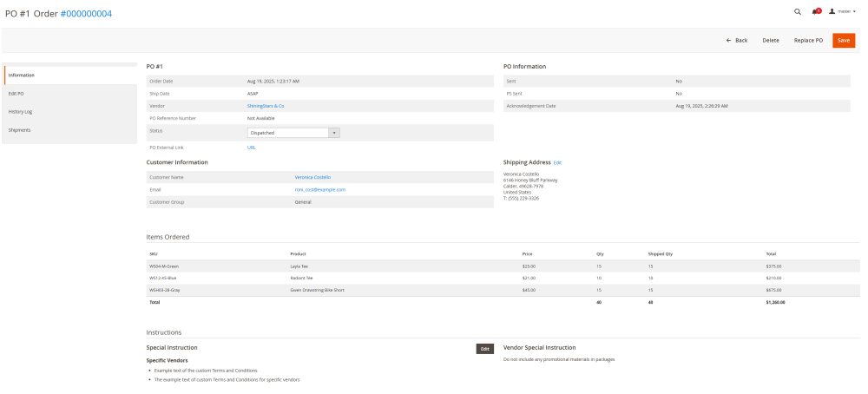Screen dimensions: 868x394
Task: Select the Information tab
Action: point(70,76)
